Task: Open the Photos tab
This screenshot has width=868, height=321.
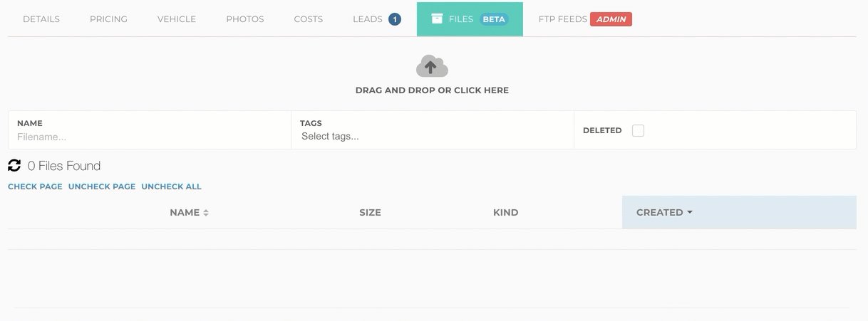Action: pyautogui.click(x=245, y=19)
